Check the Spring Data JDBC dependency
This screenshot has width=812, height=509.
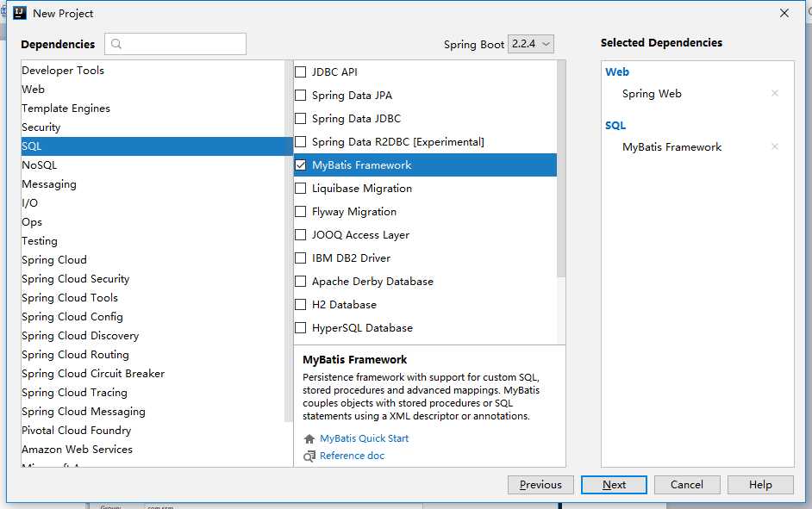300,119
